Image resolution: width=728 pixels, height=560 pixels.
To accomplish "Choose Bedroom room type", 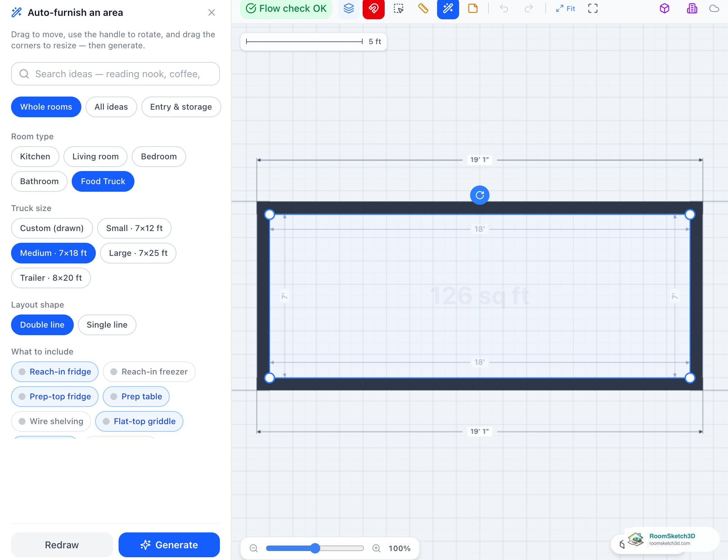I will 159,157.
